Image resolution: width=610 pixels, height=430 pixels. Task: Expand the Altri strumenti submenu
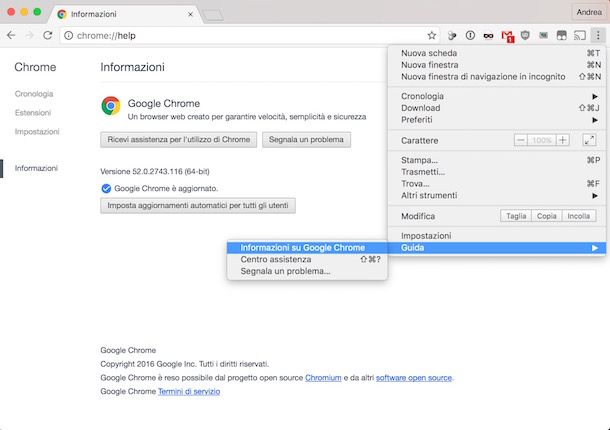497,195
